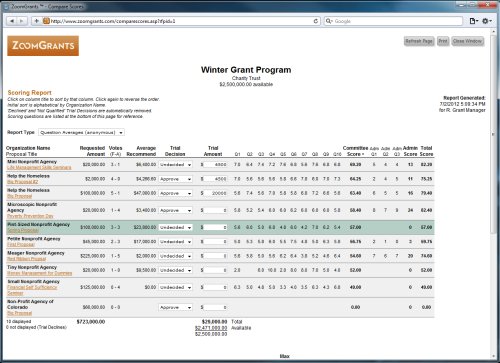Go back with the browser back arrow
Viewport: 500px width, 363px height.
click(12, 21)
